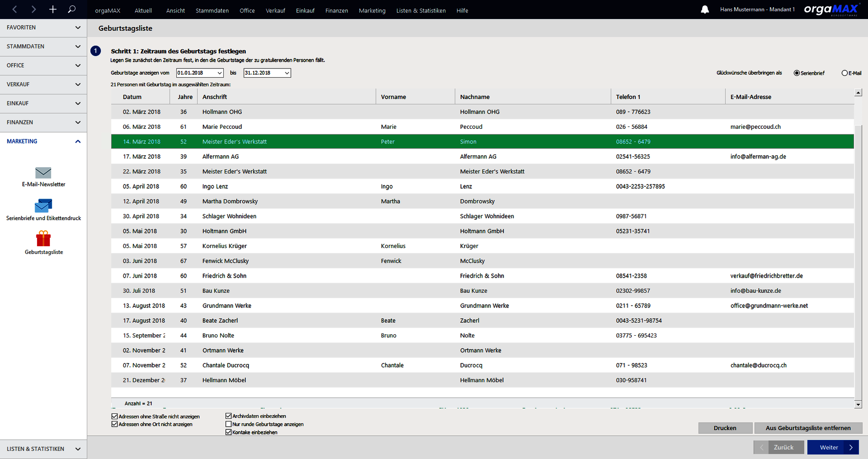Select the Hellmann Möbel address cell

224,380
